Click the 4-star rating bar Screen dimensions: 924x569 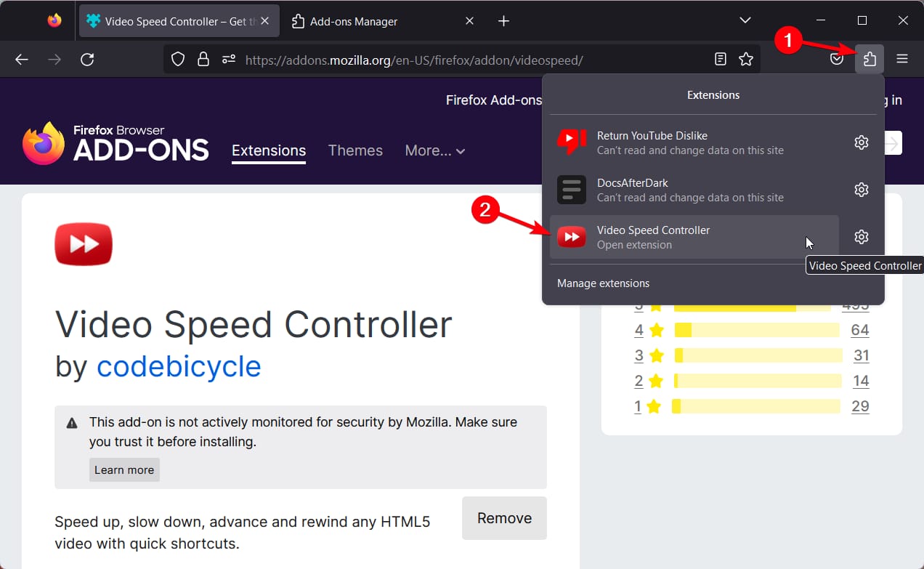tap(757, 330)
